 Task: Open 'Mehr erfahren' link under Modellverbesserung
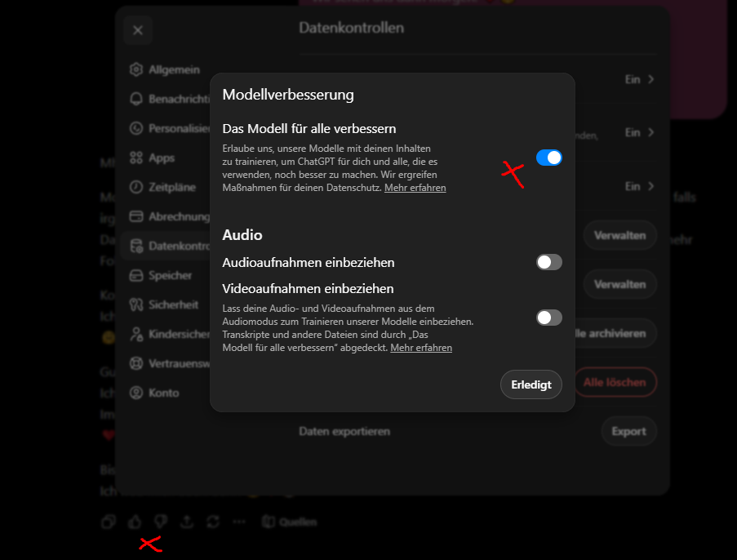[415, 188]
